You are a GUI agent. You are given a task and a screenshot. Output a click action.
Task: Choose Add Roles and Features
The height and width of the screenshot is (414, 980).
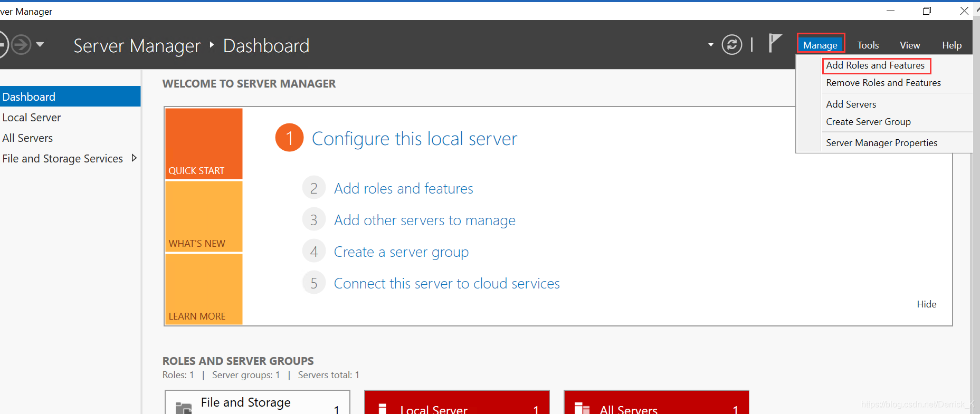coord(876,65)
